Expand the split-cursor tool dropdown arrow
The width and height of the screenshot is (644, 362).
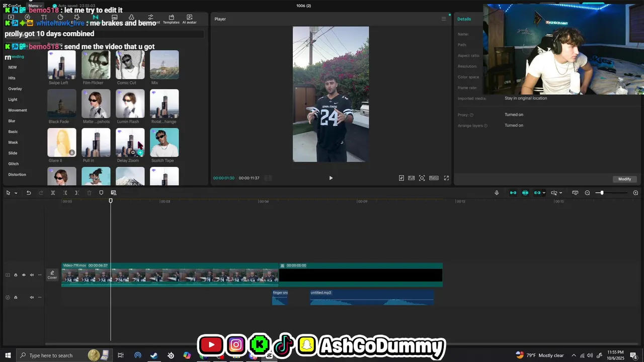coord(560,193)
